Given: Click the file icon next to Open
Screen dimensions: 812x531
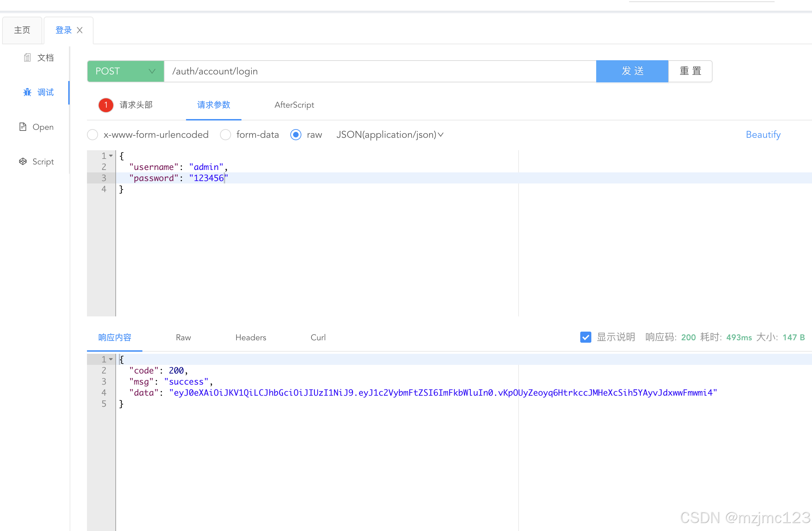Looking at the screenshot, I should tap(23, 127).
